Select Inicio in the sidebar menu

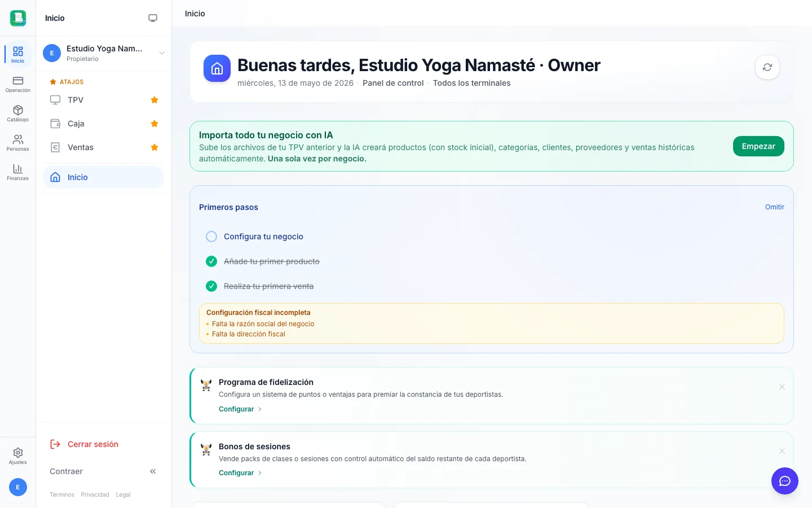point(104,177)
